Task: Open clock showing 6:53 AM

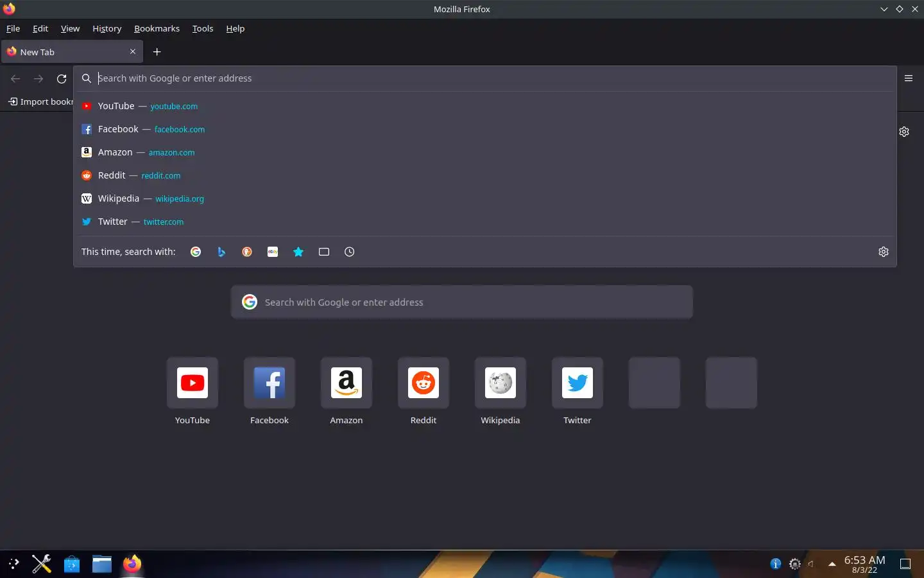Action: click(864, 564)
